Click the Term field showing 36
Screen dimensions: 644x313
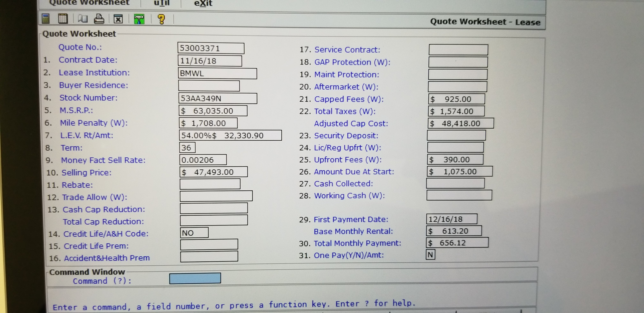[187, 148]
